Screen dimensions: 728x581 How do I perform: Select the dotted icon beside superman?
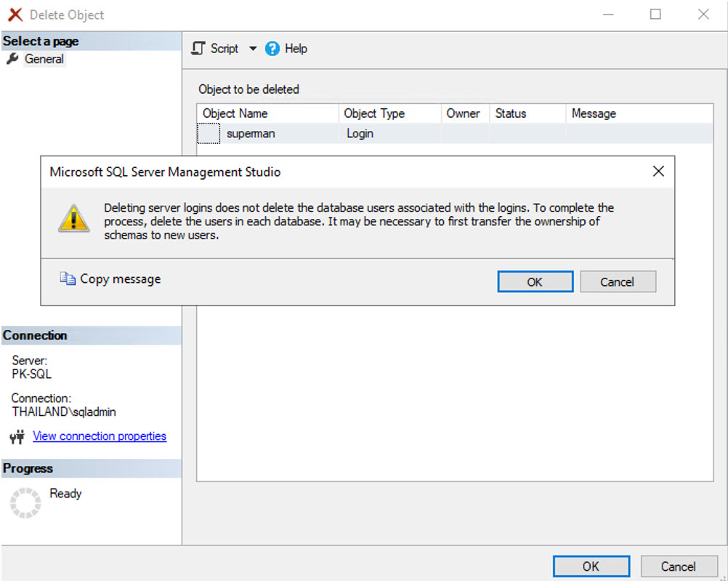pos(209,134)
